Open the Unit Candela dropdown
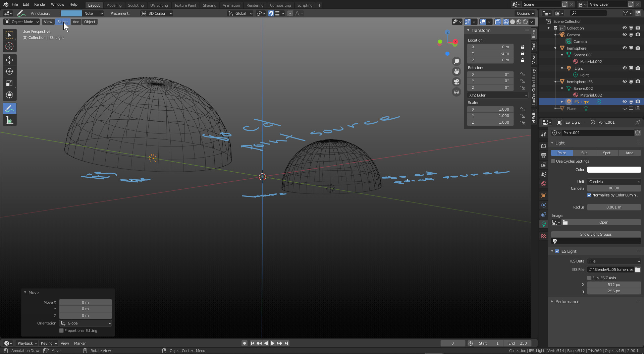This screenshot has width=644, height=354. (614, 182)
